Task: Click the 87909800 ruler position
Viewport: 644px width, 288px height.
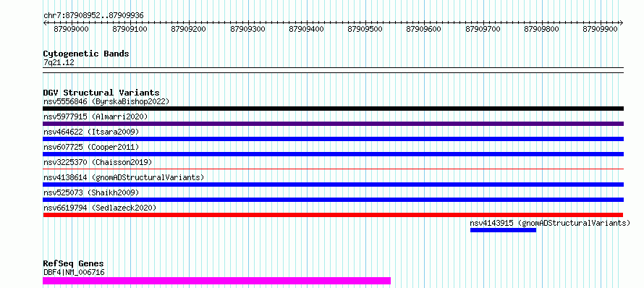Action: coord(542,29)
